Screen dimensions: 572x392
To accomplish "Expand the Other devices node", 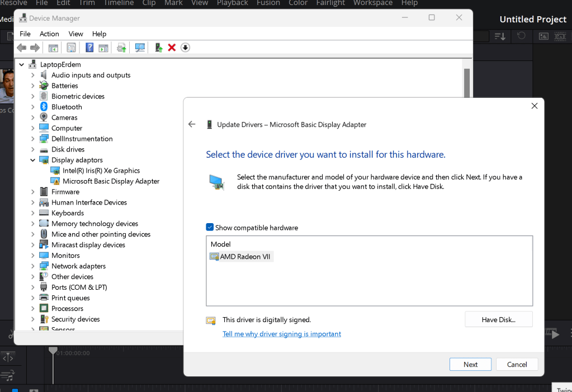I will pos(33,277).
